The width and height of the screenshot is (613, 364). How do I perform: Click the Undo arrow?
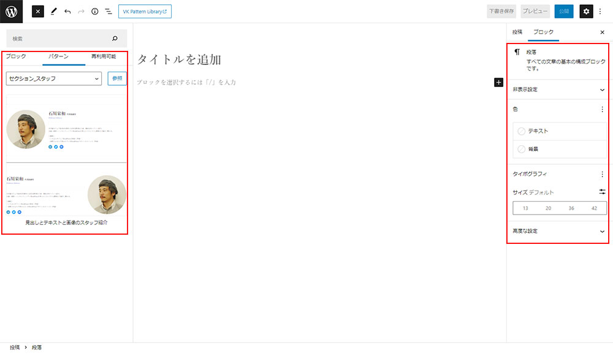pyautogui.click(x=67, y=11)
